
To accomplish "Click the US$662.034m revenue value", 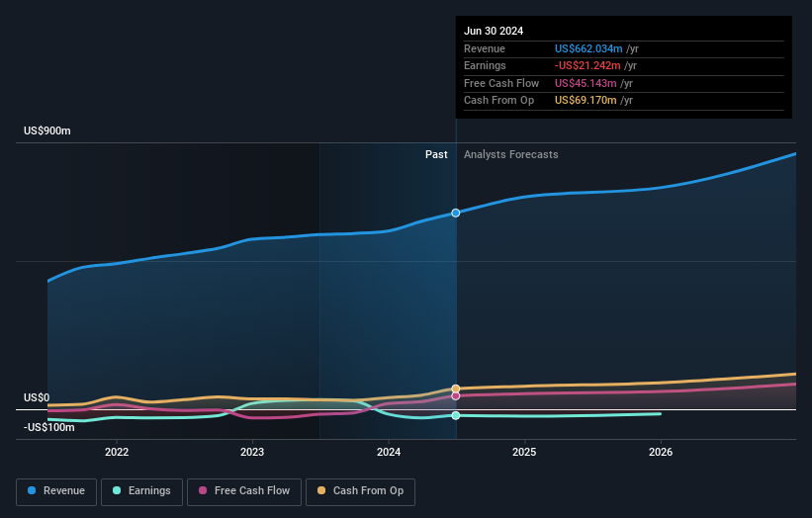I will [588, 48].
